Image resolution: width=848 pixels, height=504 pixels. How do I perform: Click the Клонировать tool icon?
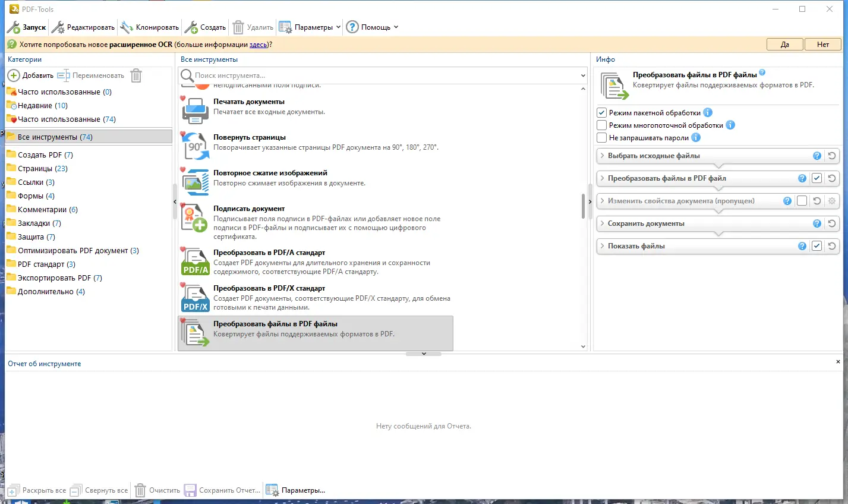(x=127, y=27)
